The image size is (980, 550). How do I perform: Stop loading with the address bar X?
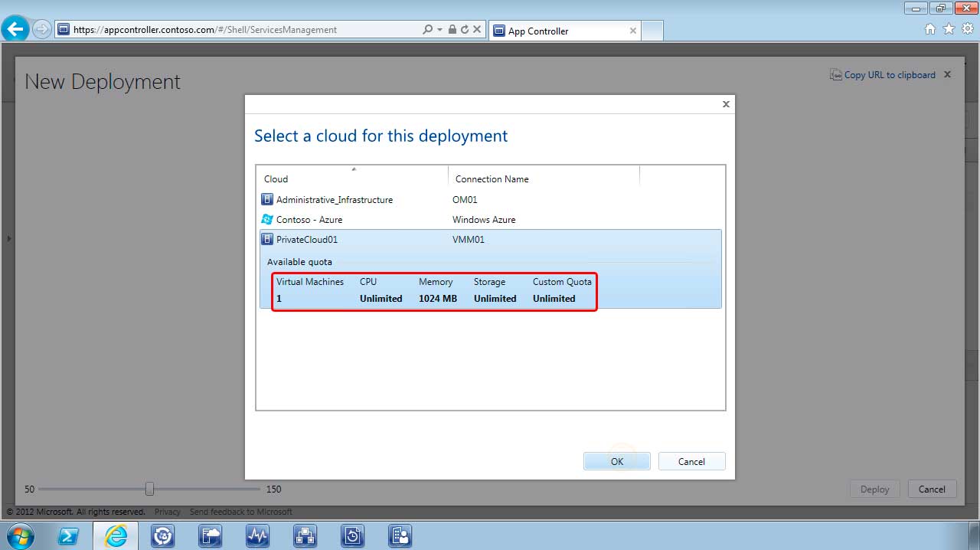click(x=477, y=29)
